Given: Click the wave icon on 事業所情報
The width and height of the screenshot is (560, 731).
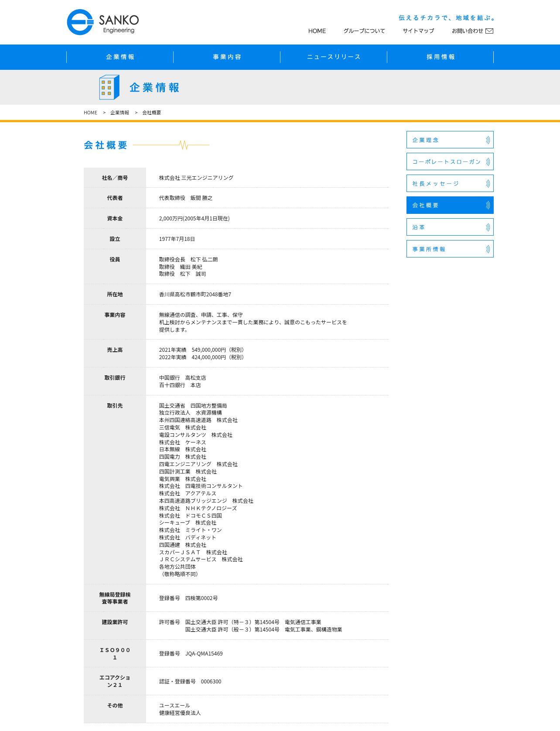Looking at the screenshot, I should click(x=488, y=249).
